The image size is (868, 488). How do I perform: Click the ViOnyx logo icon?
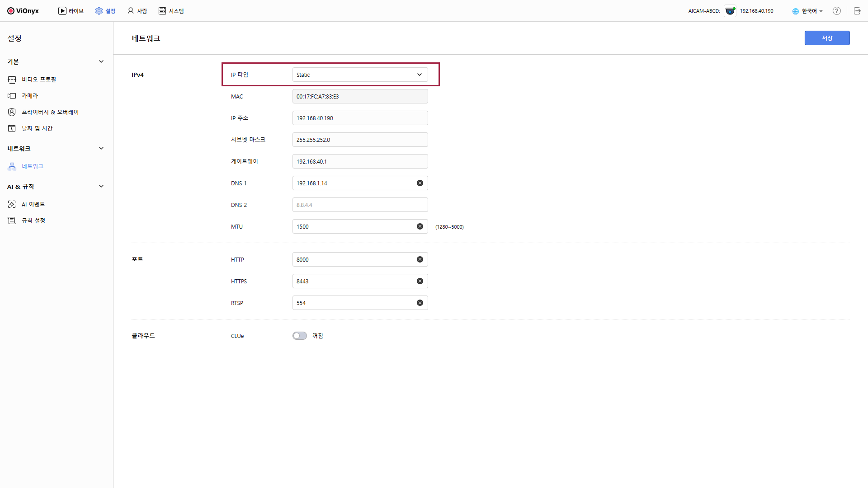(11, 11)
